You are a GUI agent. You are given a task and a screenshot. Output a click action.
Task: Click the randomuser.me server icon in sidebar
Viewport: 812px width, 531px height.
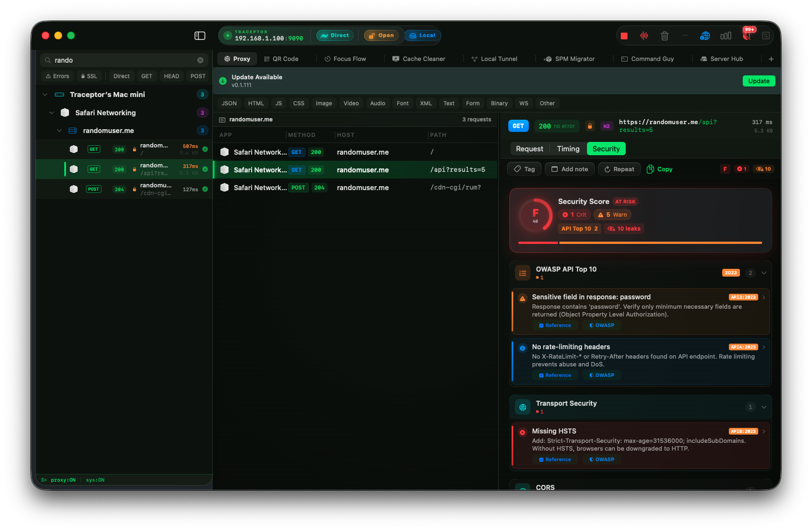point(73,131)
